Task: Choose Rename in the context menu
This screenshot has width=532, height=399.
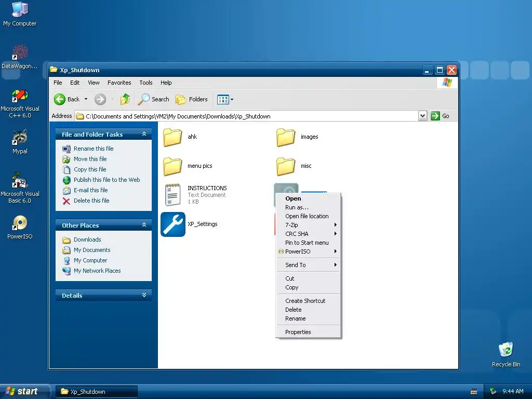Action: (308, 318)
